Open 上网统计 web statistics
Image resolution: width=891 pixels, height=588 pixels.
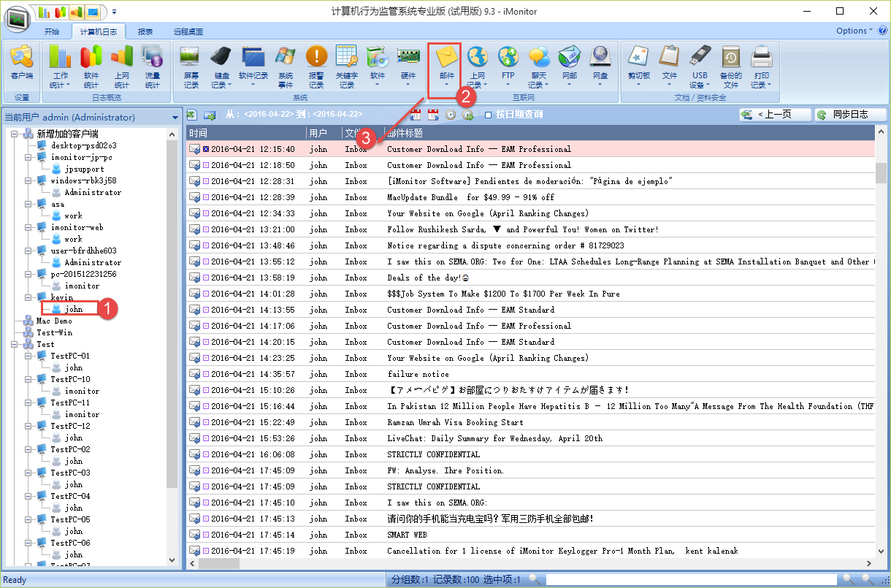click(x=122, y=66)
